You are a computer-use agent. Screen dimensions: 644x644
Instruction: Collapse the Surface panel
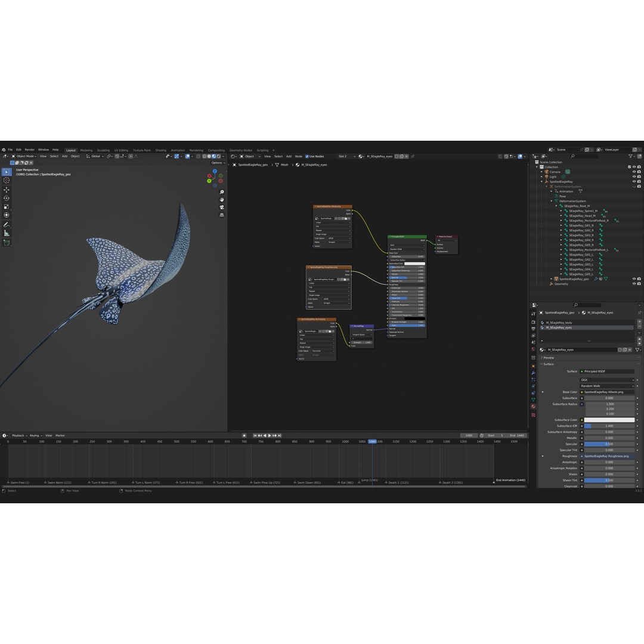coord(547,364)
